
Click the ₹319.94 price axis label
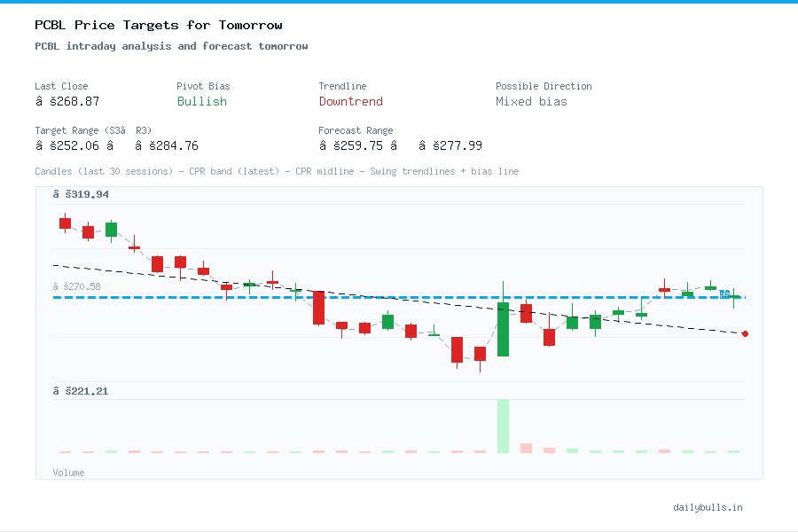click(x=82, y=193)
